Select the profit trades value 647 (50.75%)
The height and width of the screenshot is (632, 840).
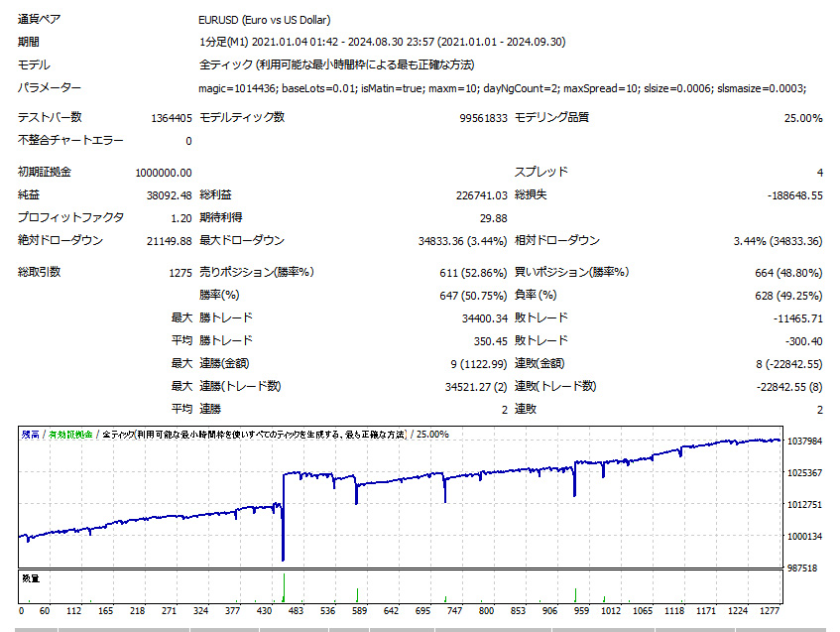coord(473,296)
